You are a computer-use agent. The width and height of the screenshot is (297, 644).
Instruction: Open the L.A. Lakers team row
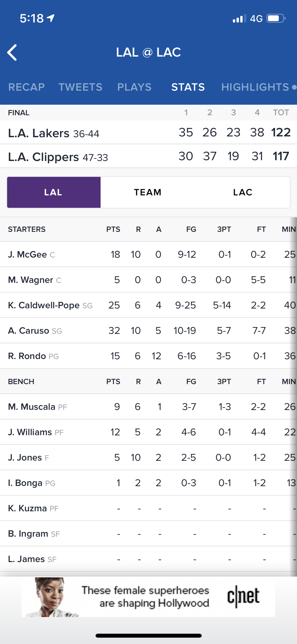[x=54, y=133]
